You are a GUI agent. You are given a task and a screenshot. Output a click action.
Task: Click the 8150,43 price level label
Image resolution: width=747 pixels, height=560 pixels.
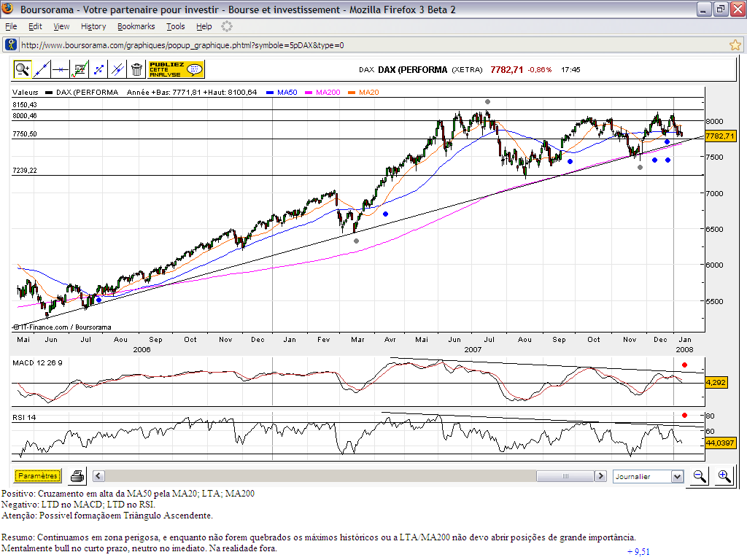click(25, 105)
